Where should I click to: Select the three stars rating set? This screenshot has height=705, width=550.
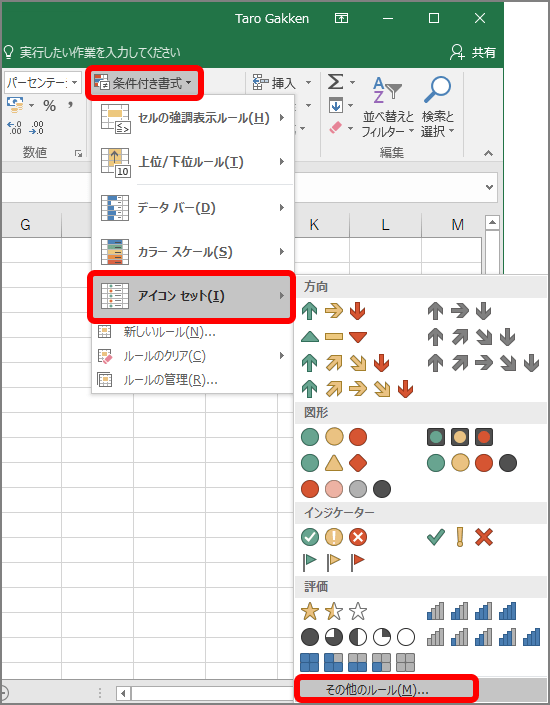point(333,611)
